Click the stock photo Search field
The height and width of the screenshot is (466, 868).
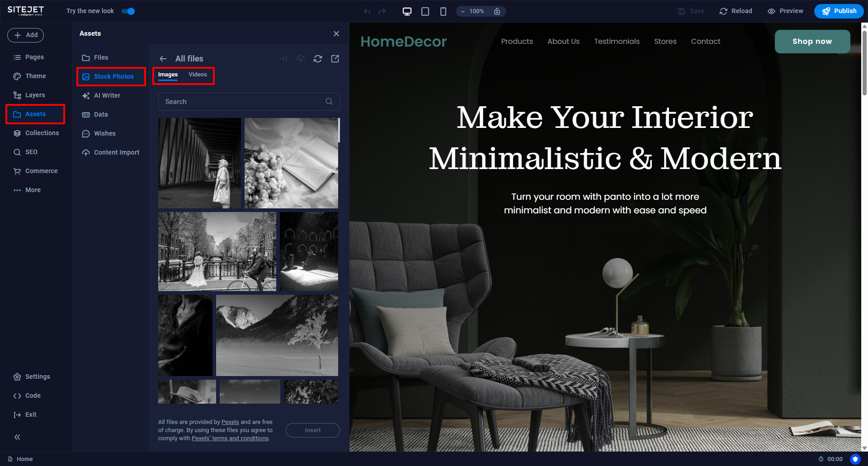(249, 102)
